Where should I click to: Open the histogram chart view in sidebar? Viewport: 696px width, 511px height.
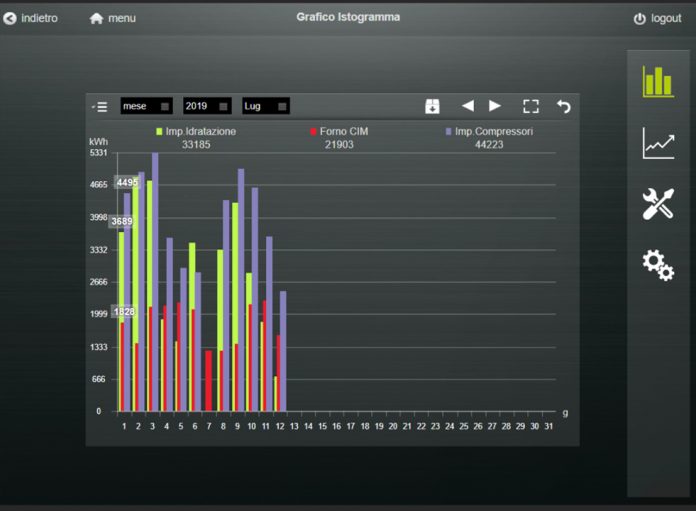pos(658,81)
